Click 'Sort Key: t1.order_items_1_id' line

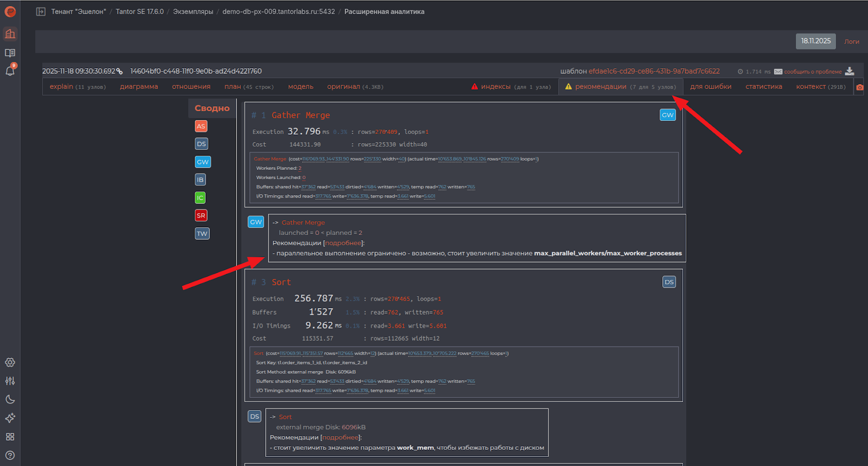point(311,362)
